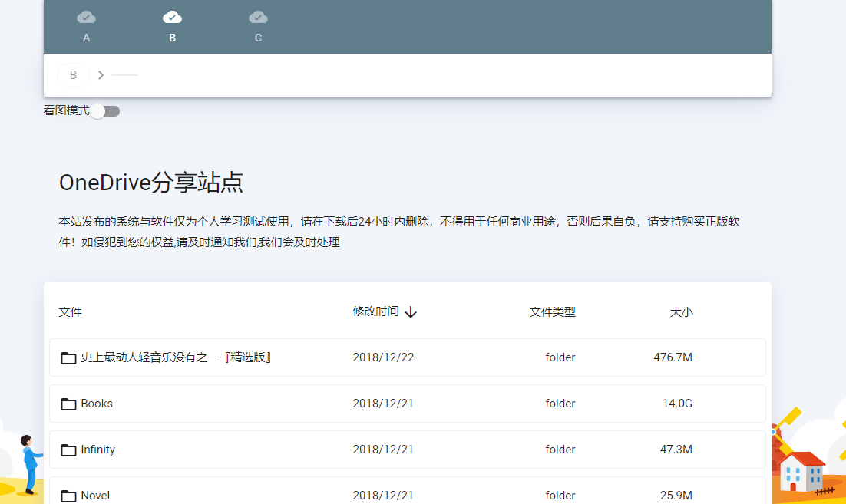
Task: Sort by 文件类型 column header
Action: coord(552,312)
